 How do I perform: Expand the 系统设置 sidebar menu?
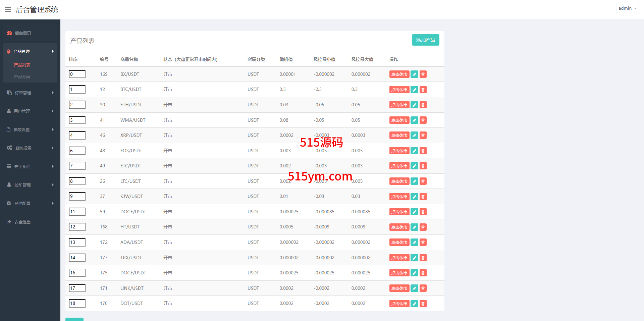[30, 148]
